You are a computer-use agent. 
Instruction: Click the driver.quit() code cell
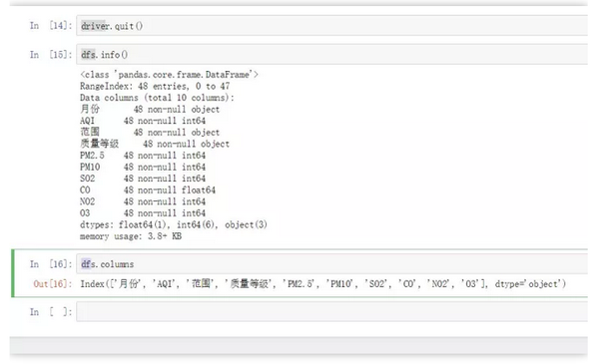(x=331, y=26)
